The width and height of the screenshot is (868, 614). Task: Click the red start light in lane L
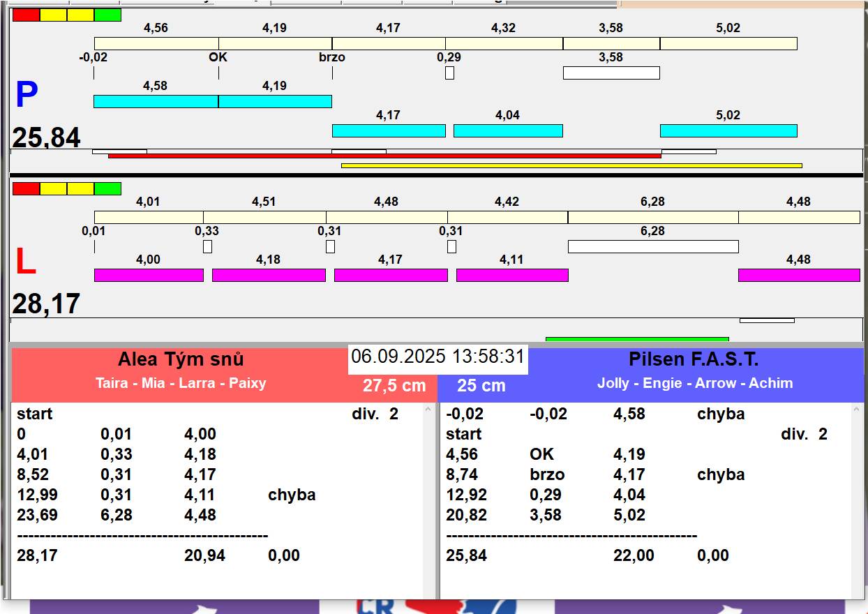[x=27, y=188]
